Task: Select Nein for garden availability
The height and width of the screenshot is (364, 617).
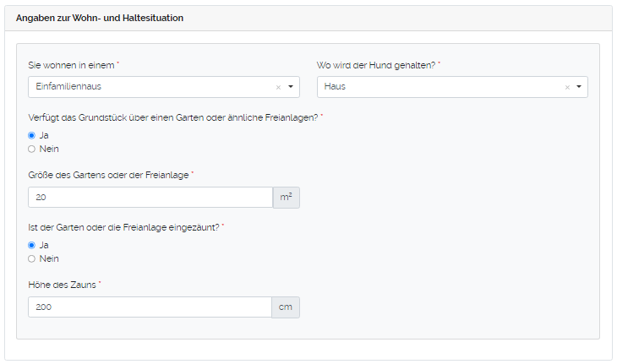Action: 32,149
